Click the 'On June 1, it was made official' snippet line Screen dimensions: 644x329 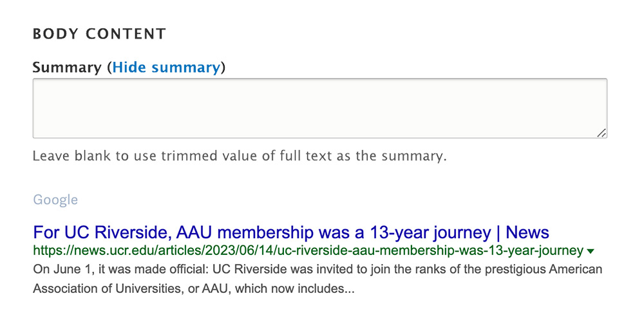317,269
